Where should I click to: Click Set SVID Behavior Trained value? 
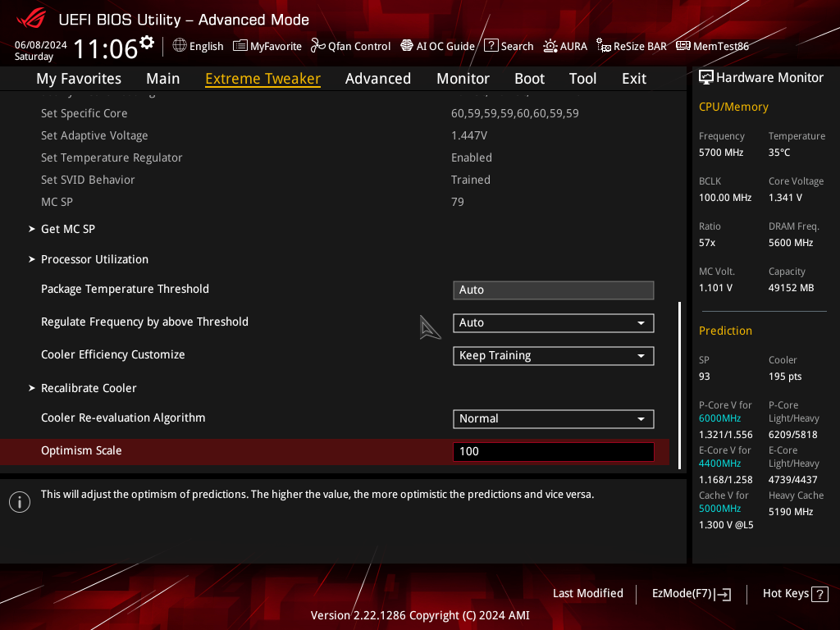[x=470, y=180]
